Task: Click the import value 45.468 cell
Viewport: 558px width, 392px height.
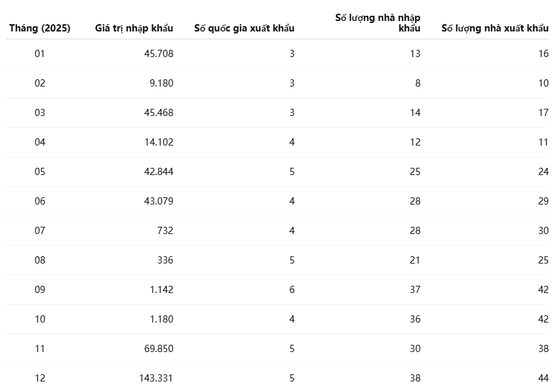Action: coord(159,113)
